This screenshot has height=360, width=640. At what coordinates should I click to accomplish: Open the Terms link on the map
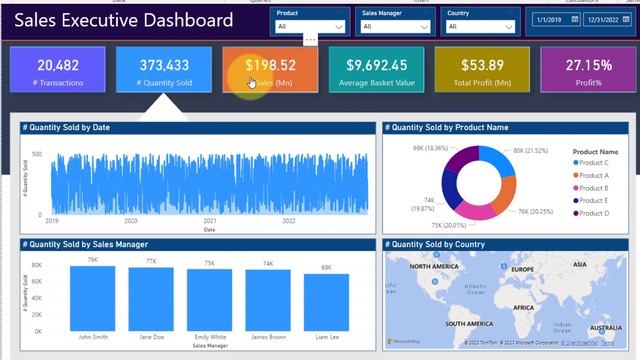tap(607, 342)
